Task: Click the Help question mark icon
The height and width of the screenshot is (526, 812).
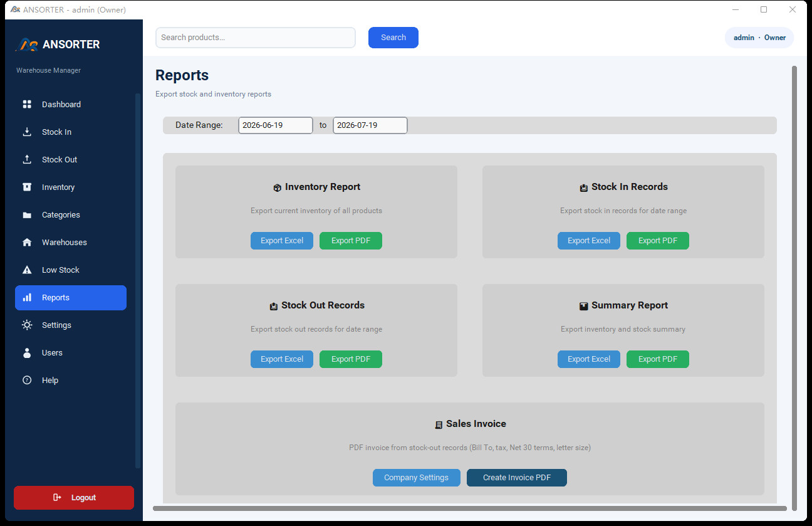Action: [x=27, y=380]
